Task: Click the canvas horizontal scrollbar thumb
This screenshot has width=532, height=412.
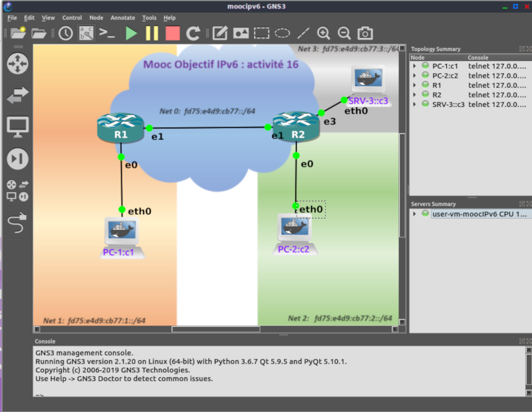Action: [x=215, y=329]
